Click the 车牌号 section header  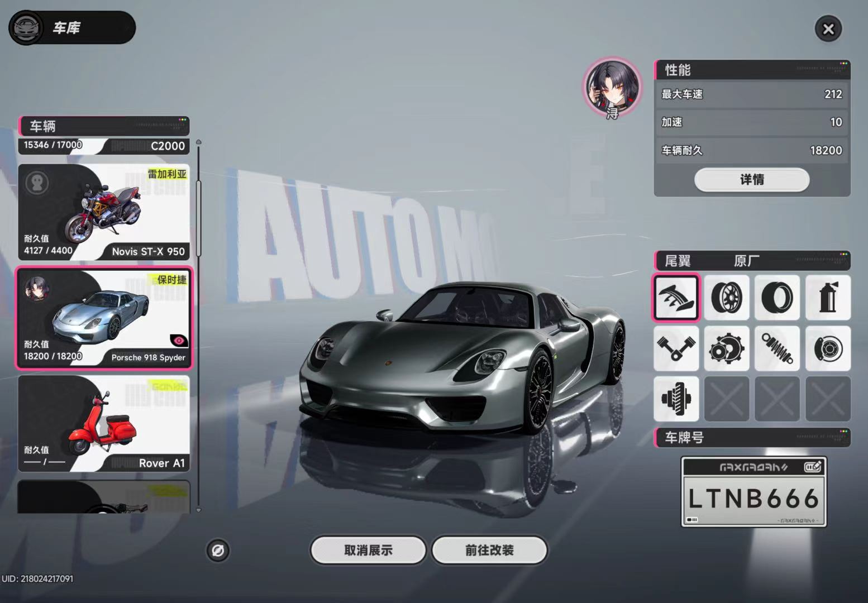tap(752, 438)
